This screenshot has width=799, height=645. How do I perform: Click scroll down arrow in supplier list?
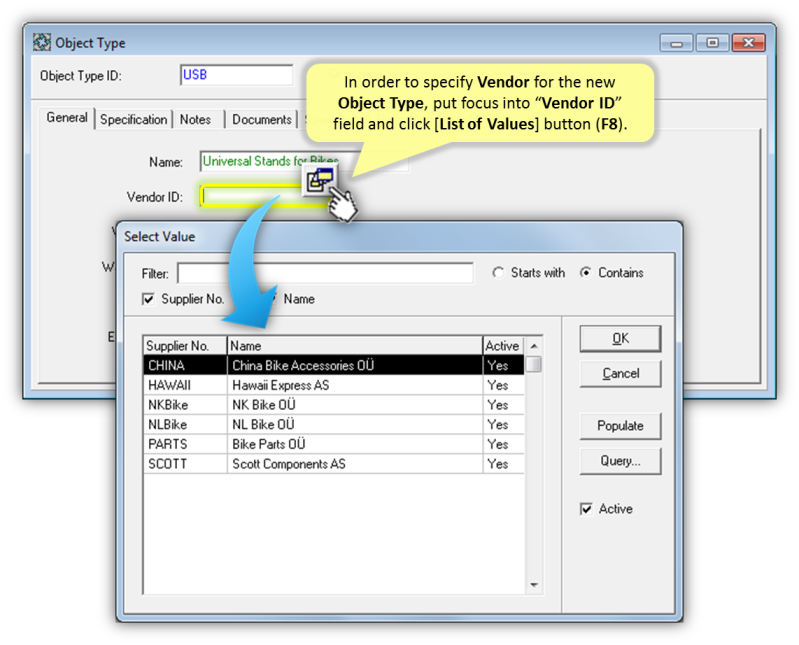coord(534,585)
